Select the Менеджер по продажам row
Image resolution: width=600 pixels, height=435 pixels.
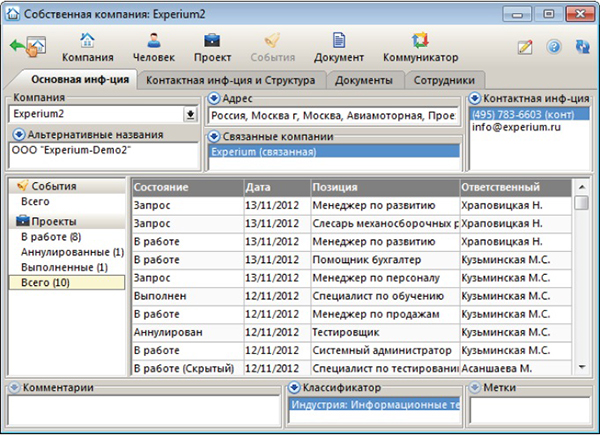click(352, 314)
